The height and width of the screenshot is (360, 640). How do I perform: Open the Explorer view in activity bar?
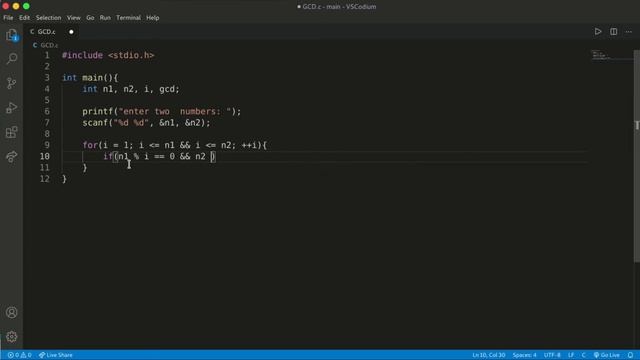coord(11,35)
